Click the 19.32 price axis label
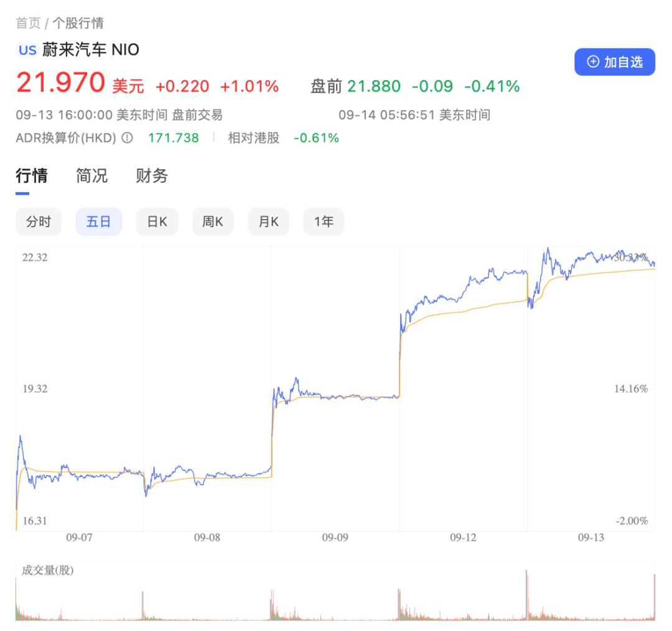Viewport: 672px width, 631px height. coord(35,389)
